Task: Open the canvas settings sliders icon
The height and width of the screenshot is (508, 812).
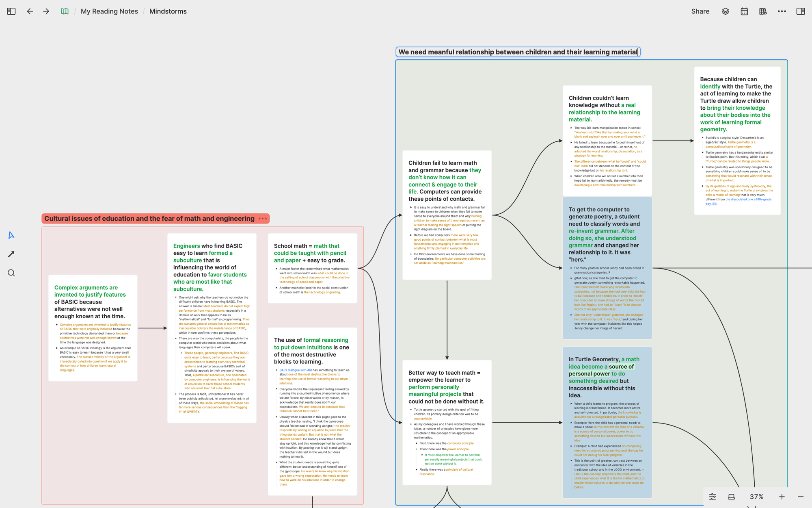Action: (713, 497)
